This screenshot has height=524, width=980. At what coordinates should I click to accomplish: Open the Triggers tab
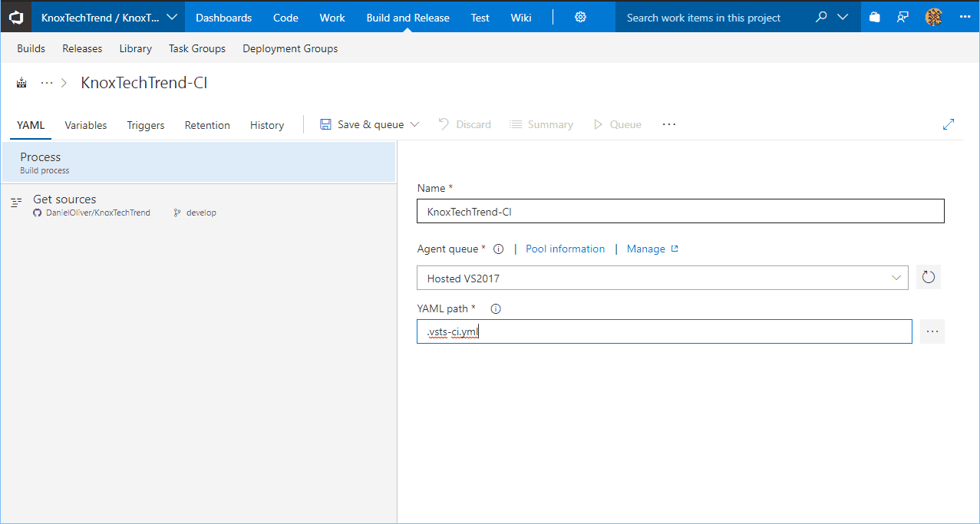click(x=146, y=125)
